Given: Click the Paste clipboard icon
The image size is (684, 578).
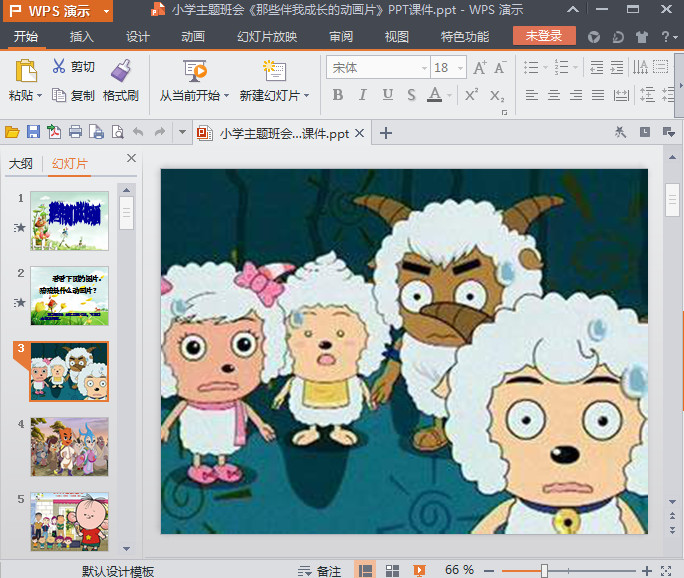Looking at the screenshot, I should point(26,71).
